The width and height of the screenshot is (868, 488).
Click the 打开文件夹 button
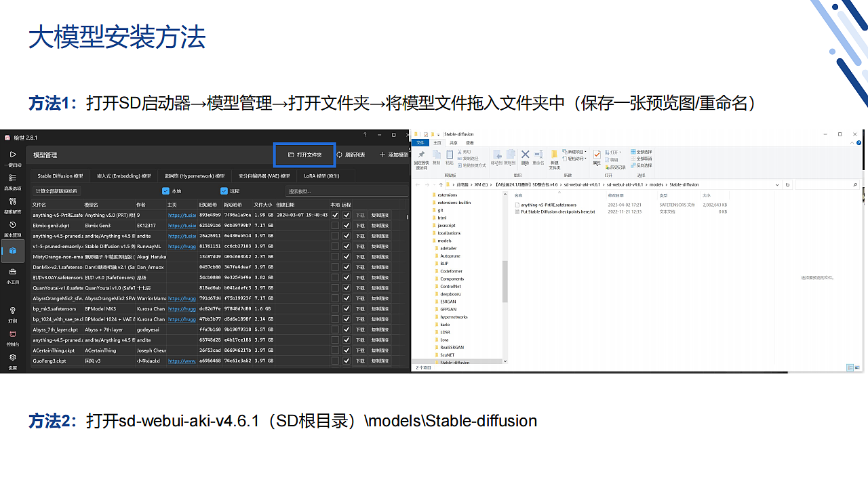pos(304,155)
